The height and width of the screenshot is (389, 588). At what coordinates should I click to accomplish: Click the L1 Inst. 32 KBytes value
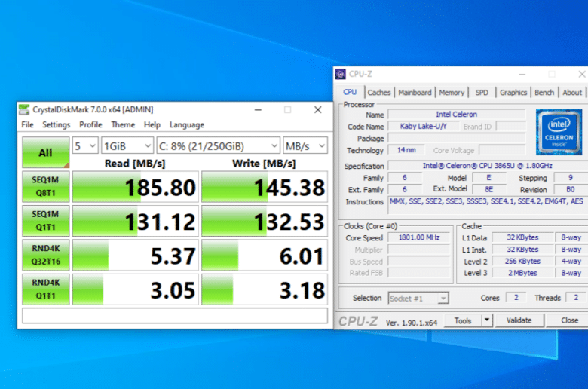[x=522, y=250]
